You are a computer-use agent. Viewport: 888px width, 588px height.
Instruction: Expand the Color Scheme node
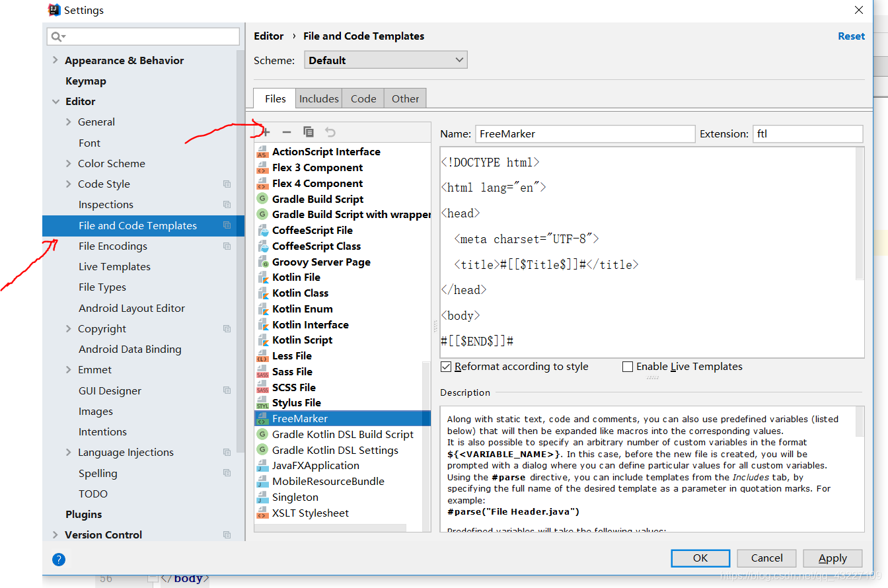69,164
